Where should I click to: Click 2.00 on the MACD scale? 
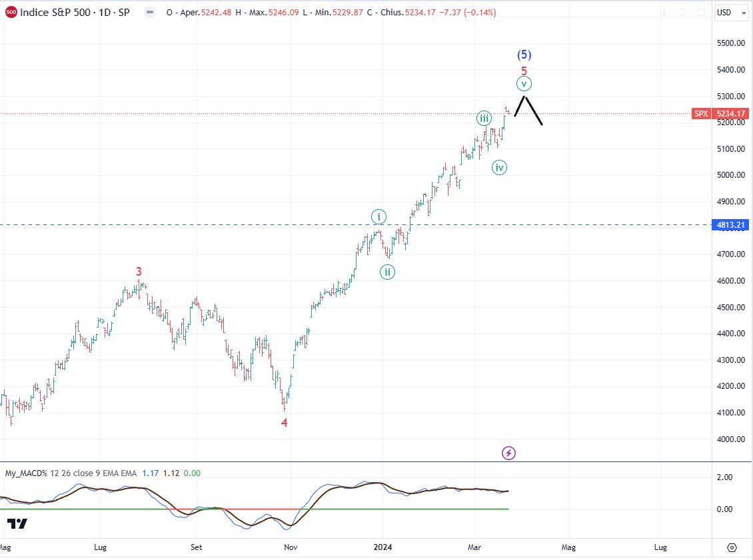pyautogui.click(x=724, y=477)
